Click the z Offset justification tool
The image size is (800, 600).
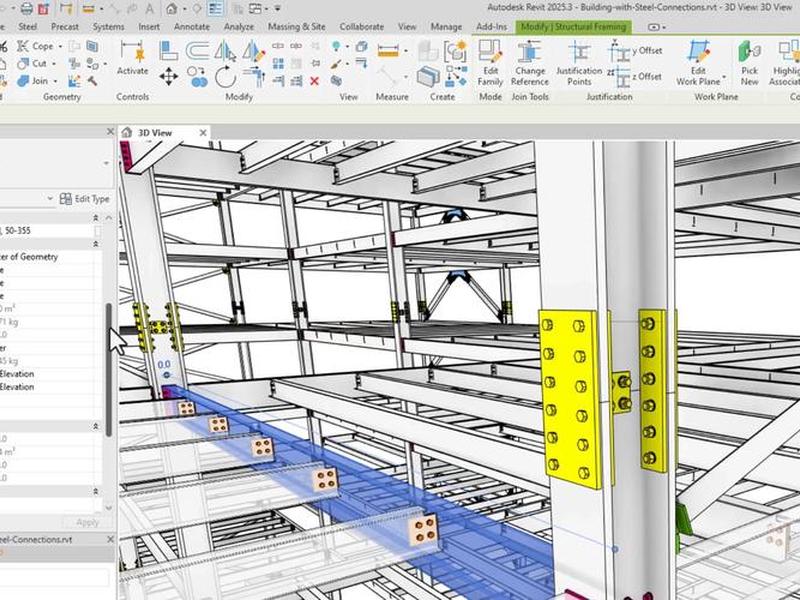pyautogui.click(x=635, y=77)
